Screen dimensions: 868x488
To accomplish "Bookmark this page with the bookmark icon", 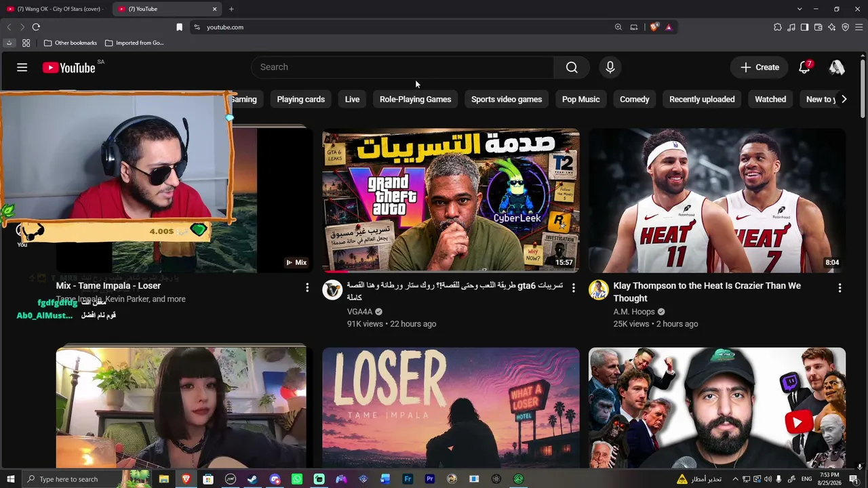I will (179, 27).
